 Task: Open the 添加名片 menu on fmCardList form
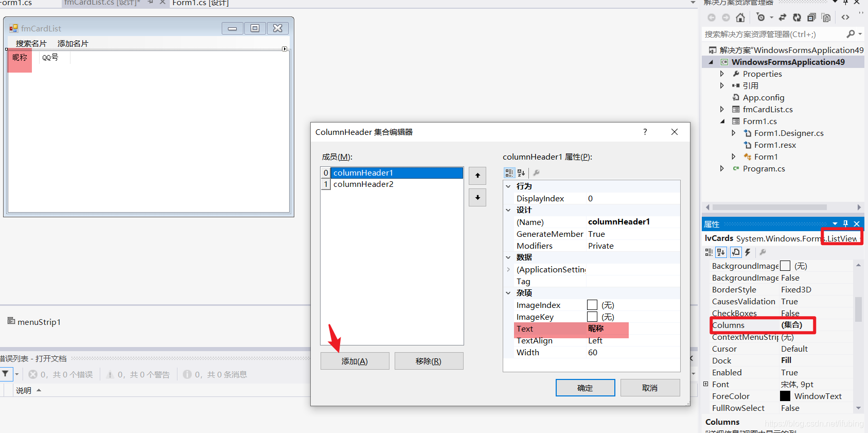73,43
